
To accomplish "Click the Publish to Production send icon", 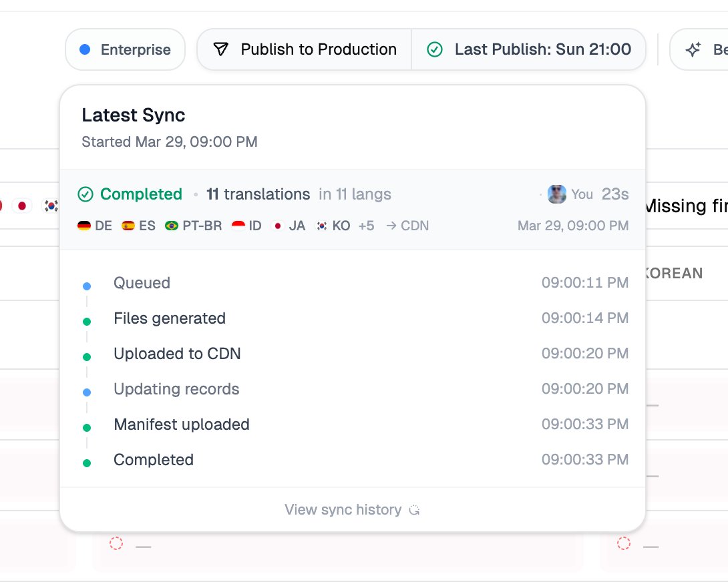I will [221, 49].
